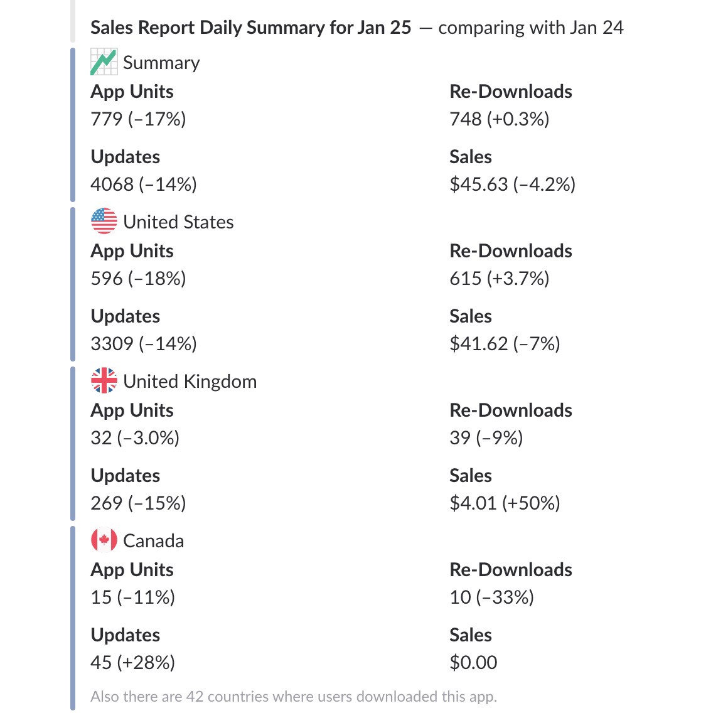
Task: Click the green chart Summary icon
Action: (104, 62)
